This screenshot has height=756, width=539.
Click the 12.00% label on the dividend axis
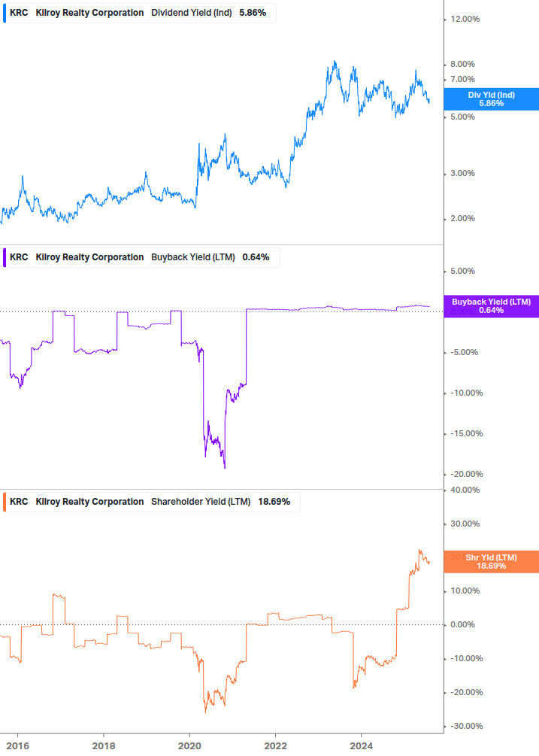point(465,20)
